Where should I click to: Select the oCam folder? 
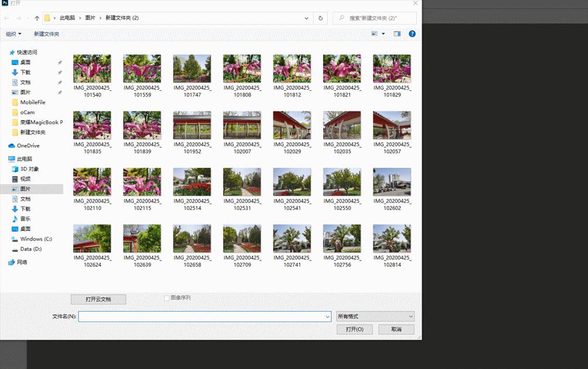coord(28,112)
